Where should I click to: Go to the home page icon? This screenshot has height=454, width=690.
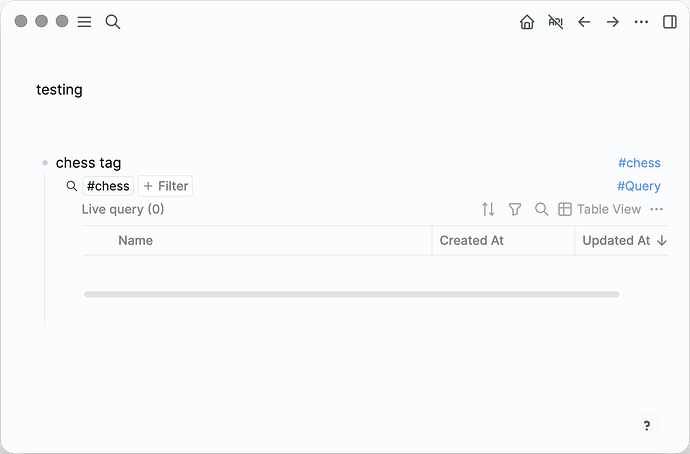tap(527, 22)
